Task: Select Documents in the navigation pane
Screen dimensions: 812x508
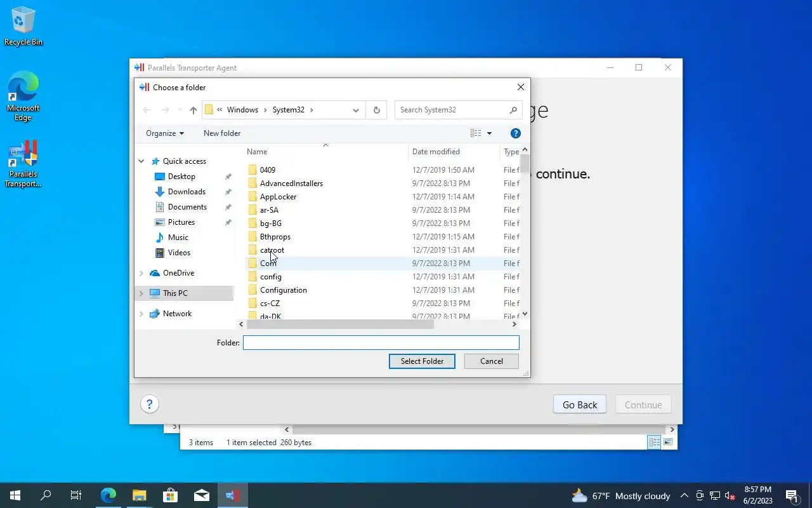Action: [x=187, y=207]
